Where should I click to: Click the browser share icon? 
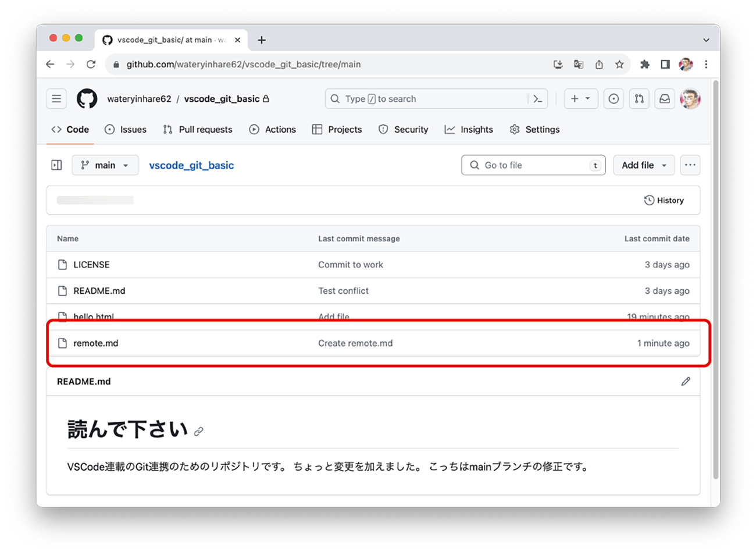tap(599, 65)
